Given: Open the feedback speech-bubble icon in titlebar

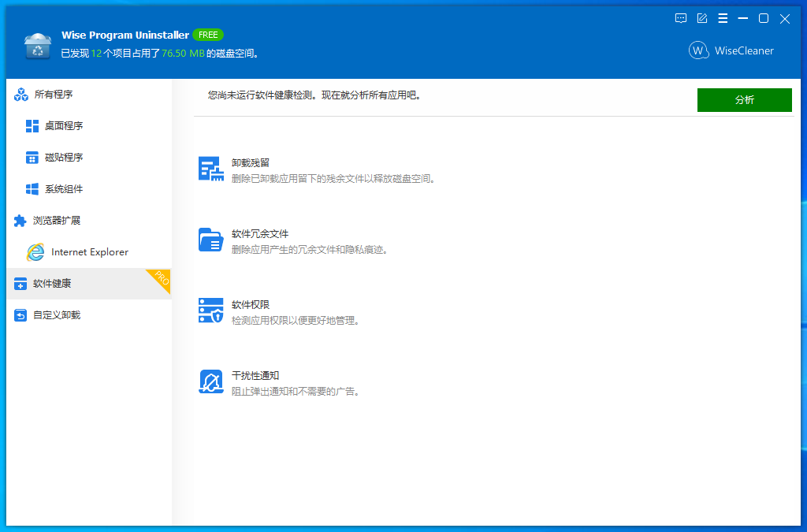Looking at the screenshot, I should click(680, 18).
